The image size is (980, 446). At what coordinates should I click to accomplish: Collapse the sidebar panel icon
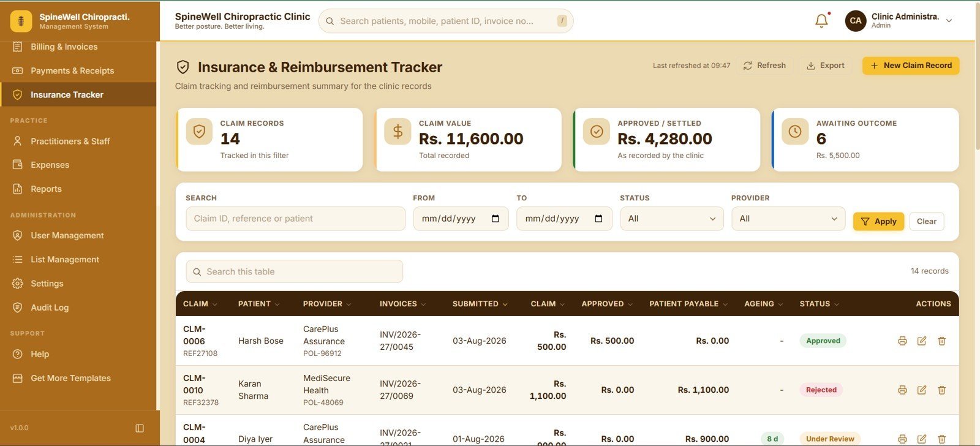pyautogui.click(x=140, y=428)
